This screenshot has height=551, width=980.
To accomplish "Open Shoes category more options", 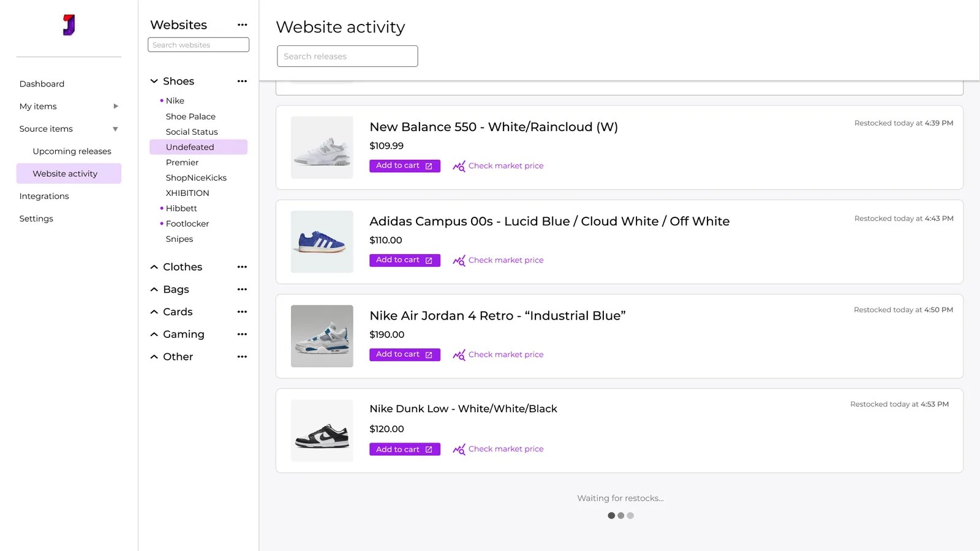I will coord(242,81).
